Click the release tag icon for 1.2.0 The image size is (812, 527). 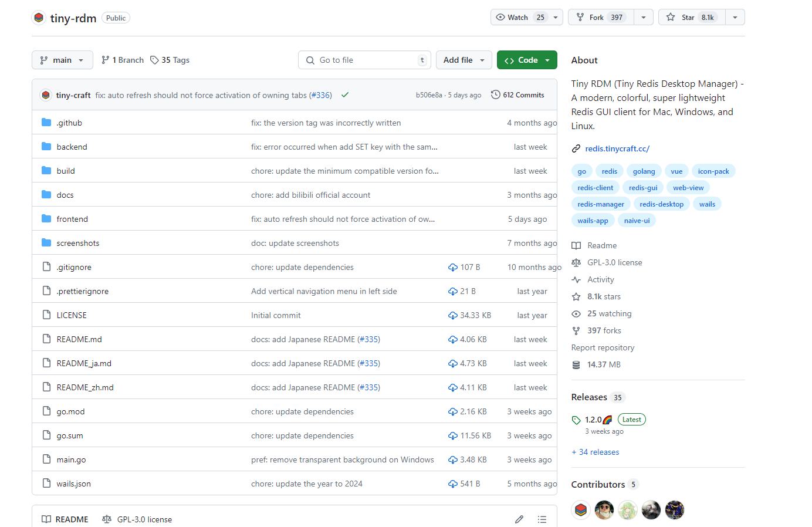[x=576, y=420]
